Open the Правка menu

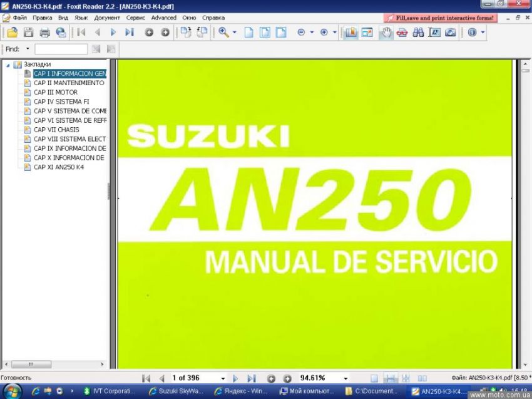(x=43, y=18)
